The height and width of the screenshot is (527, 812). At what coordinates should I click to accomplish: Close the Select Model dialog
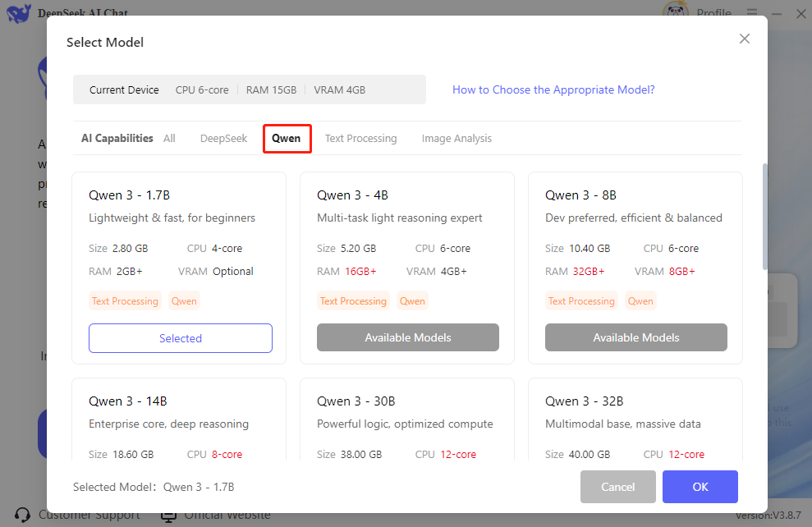[744, 39]
